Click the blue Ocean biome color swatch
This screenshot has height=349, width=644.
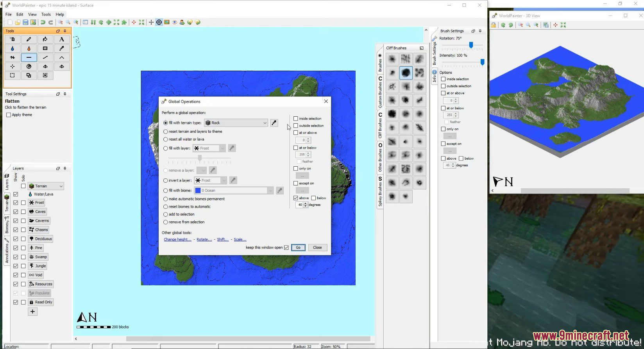point(198,191)
